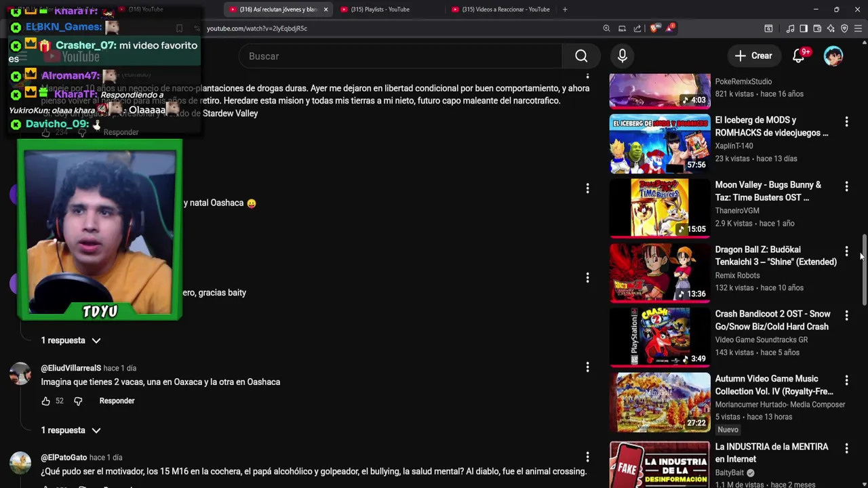The height and width of the screenshot is (488, 868).
Task: Open the Autumn Video Game Music thumbnail
Action: [660, 402]
